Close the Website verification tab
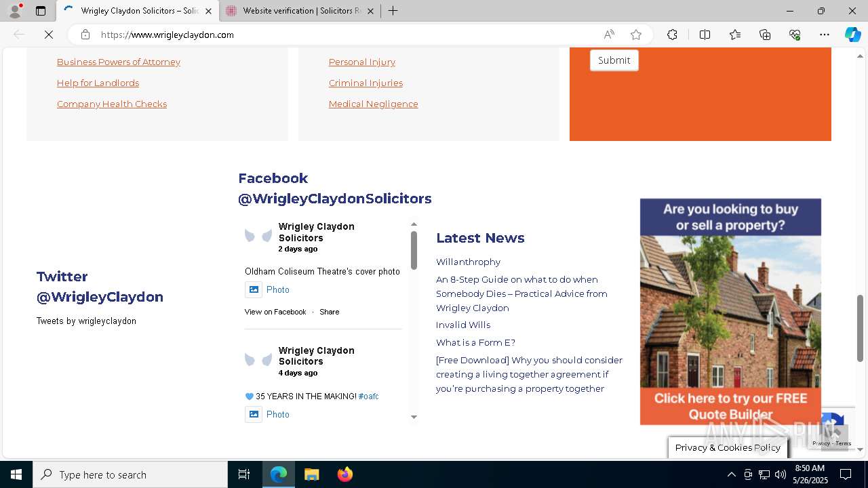 (x=370, y=11)
